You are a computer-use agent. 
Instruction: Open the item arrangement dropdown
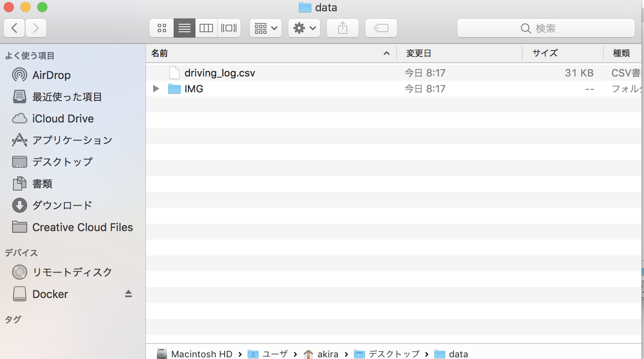click(x=266, y=28)
